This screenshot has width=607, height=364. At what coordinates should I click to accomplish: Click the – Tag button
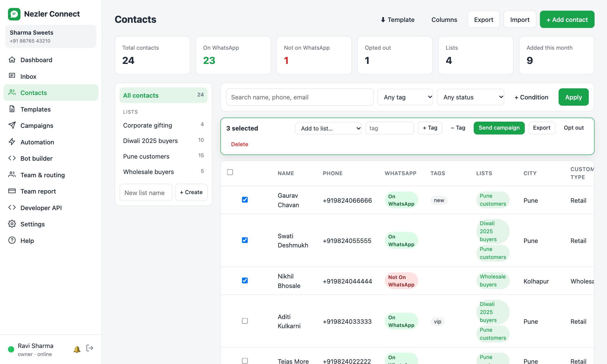[x=458, y=128]
